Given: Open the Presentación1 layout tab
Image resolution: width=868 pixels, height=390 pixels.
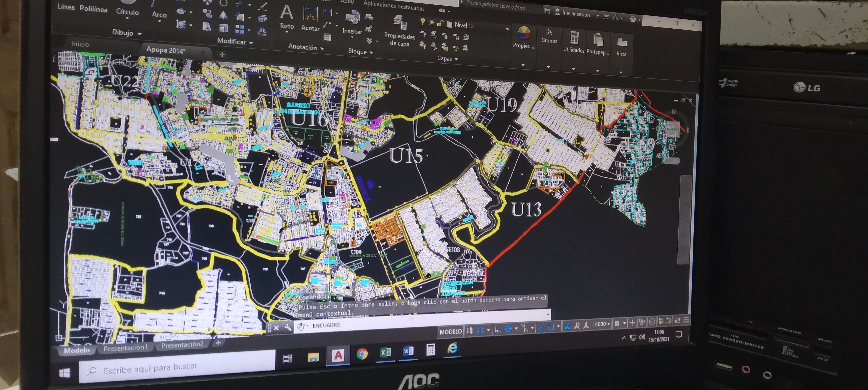Looking at the screenshot, I should tap(125, 348).
